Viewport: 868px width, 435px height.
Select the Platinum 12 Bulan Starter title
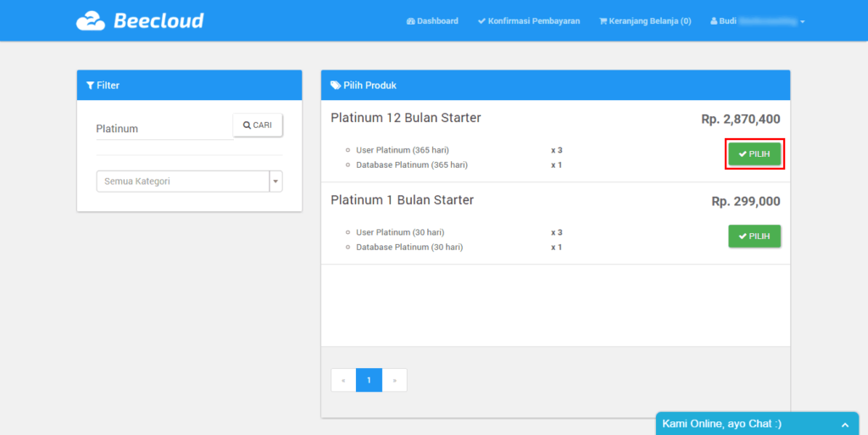[x=405, y=118]
